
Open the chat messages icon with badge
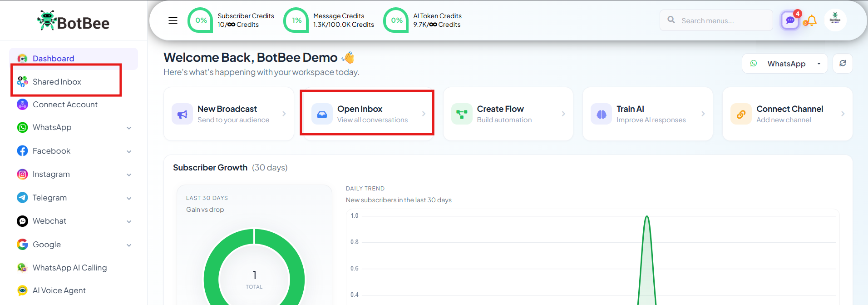790,20
